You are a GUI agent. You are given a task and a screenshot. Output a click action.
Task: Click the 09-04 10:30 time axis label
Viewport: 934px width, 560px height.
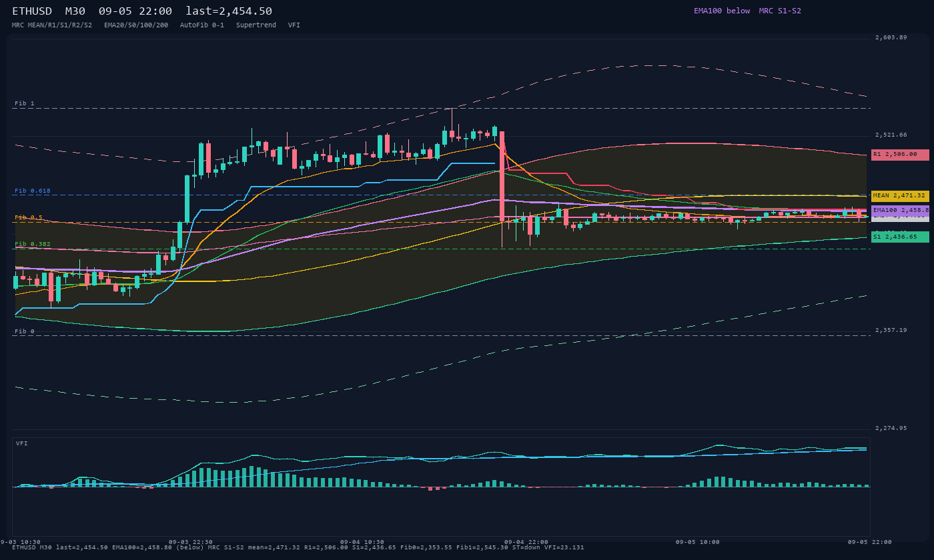[x=362, y=542]
